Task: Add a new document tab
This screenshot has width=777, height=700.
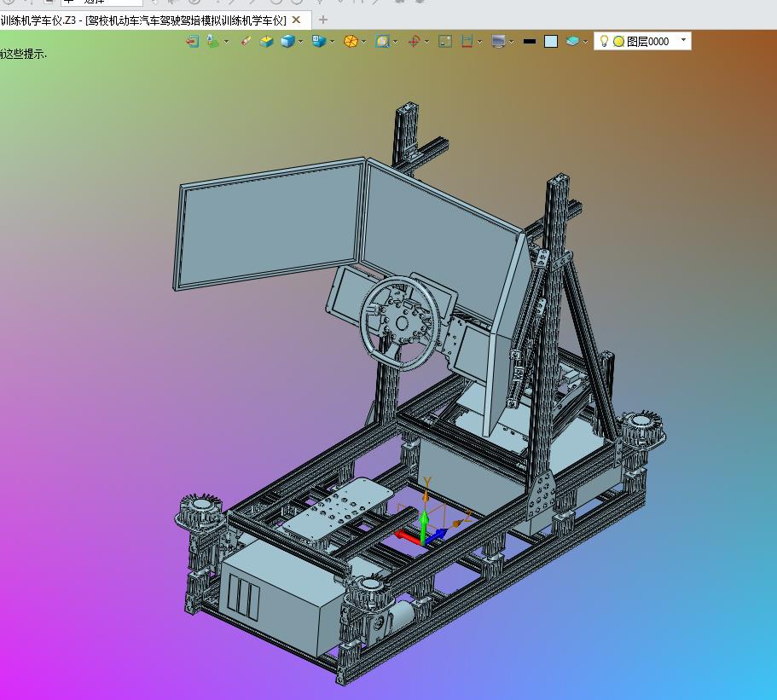Action: [x=323, y=20]
